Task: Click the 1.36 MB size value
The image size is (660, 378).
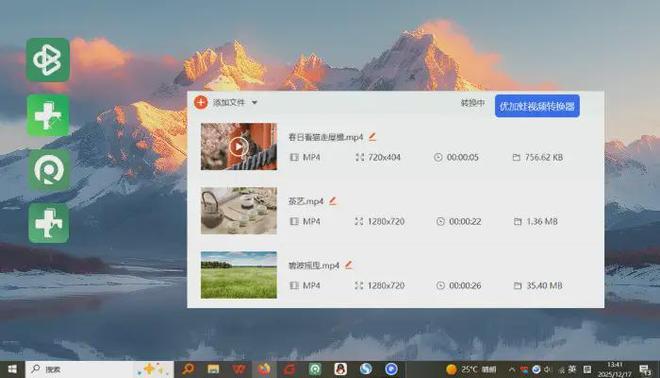Action: pyautogui.click(x=542, y=221)
